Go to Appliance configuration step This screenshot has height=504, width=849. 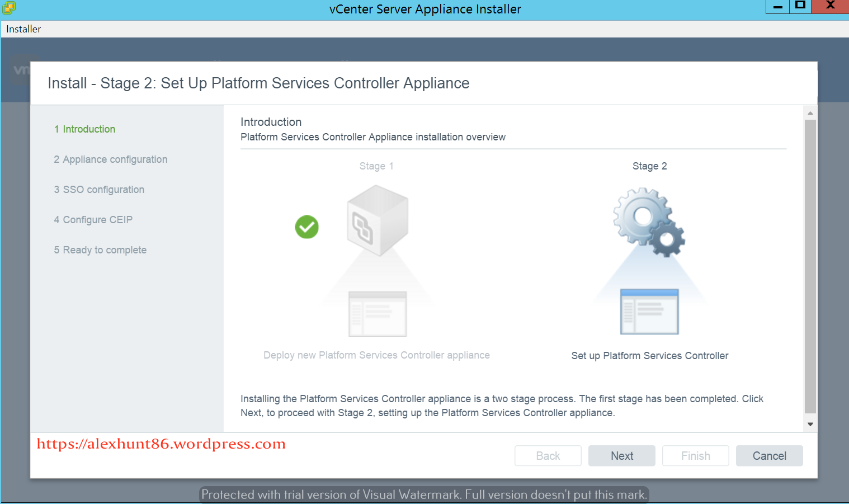point(115,159)
